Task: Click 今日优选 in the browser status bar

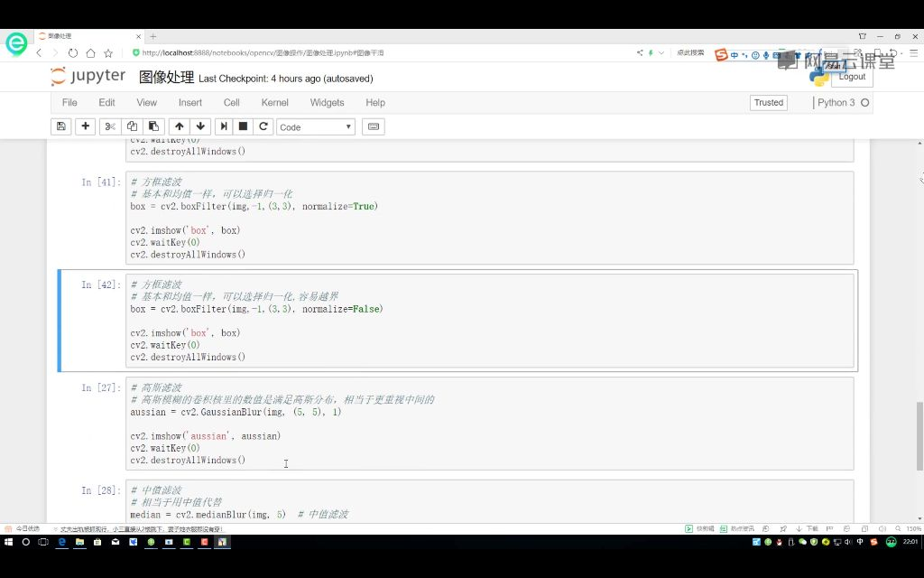Action: click(x=23, y=528)
